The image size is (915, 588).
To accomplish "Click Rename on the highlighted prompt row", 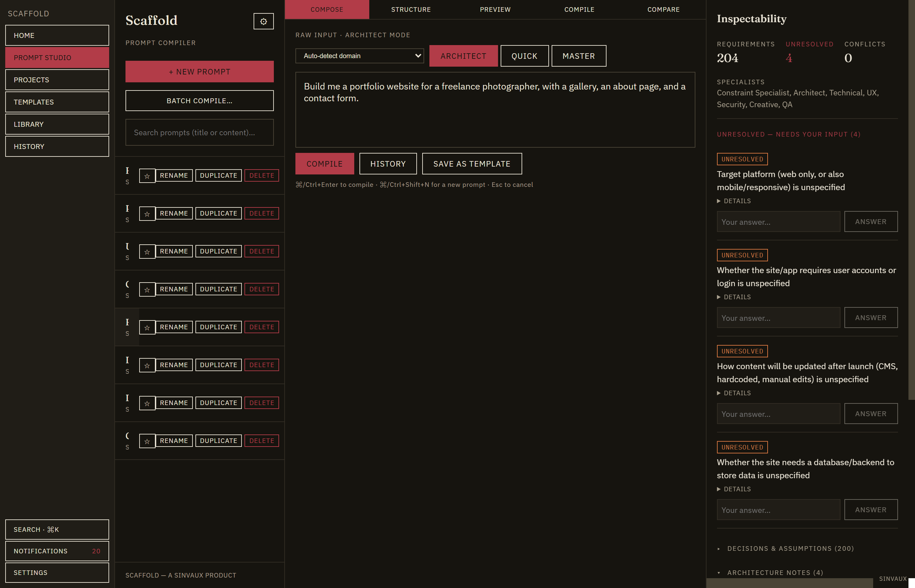I will pos(174,327).
